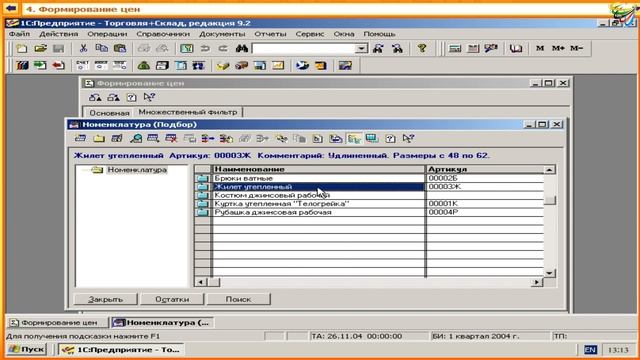Click the Open file folder icon
This screenshot has height=360, width=640.
(40, 49)
